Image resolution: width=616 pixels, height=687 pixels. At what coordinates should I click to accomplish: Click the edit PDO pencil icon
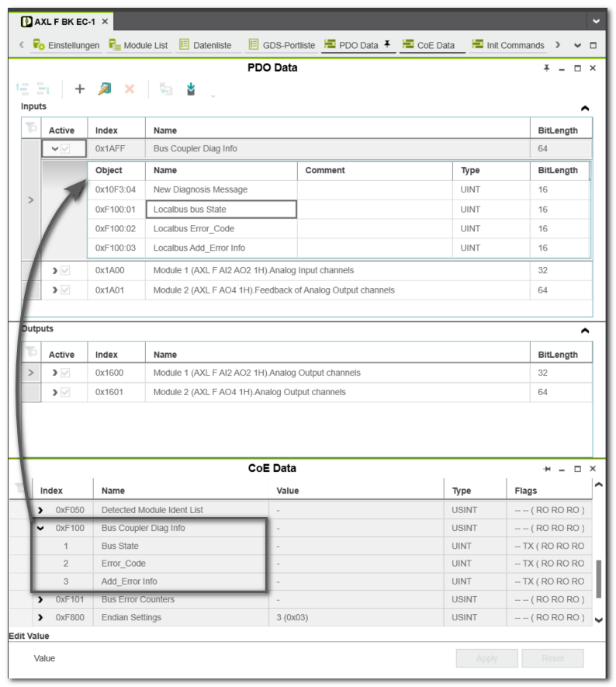pyautogui.click(x=104, y=89)
